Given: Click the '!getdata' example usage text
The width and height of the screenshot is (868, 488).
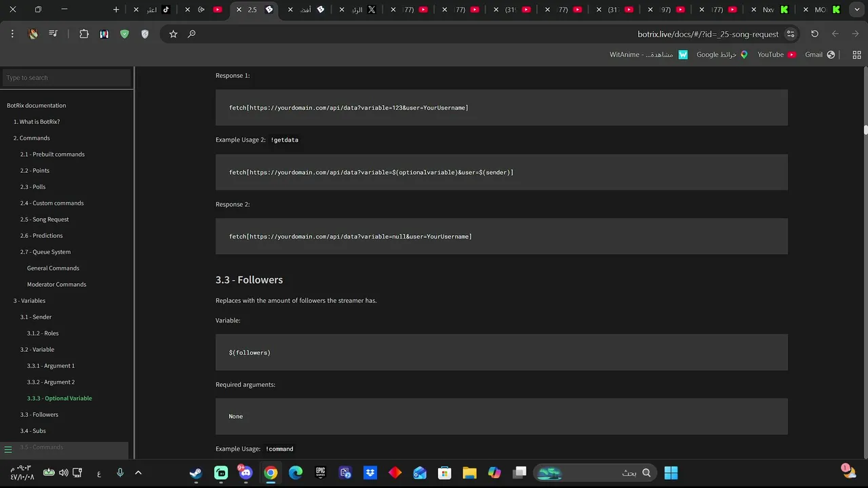Looking at the screenshot, I should pyautogui.click(x=284, y=140).
